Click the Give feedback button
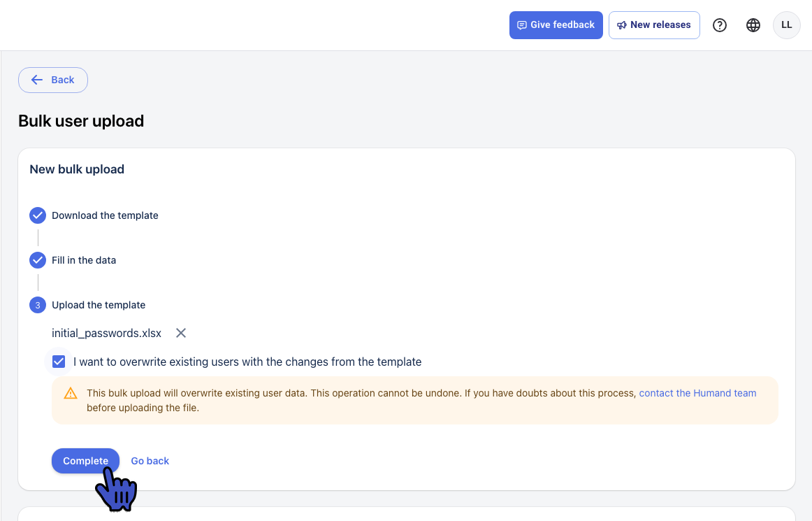Image resolution: width=812 pixels, height=521 pixels. pos(556,25)
